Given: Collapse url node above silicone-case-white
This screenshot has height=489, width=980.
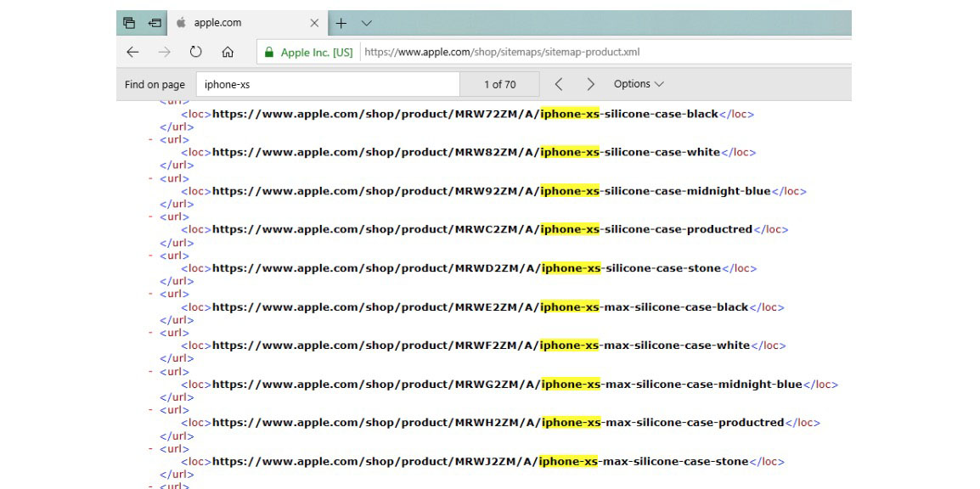Looking at the screenshot, I should [150, 140].
